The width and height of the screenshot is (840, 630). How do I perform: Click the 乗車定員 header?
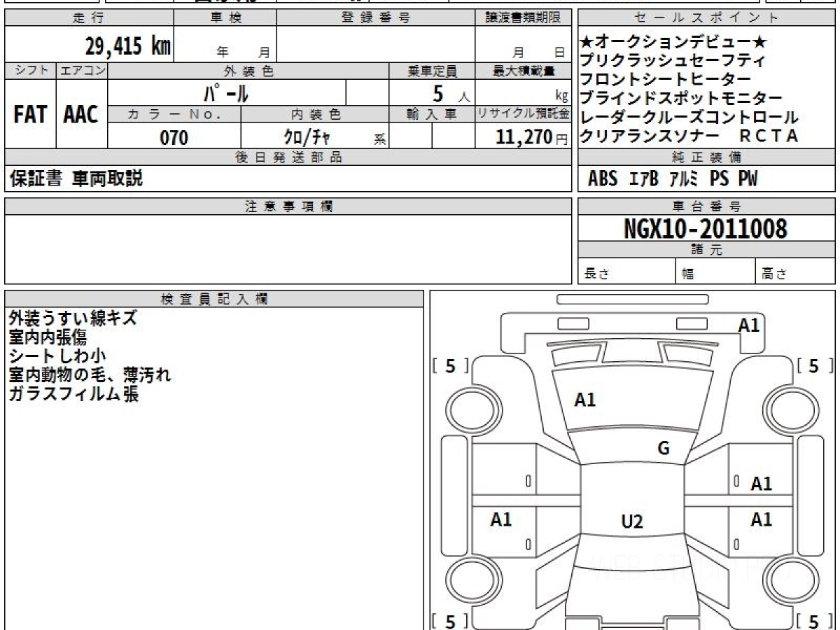[432, 71]
